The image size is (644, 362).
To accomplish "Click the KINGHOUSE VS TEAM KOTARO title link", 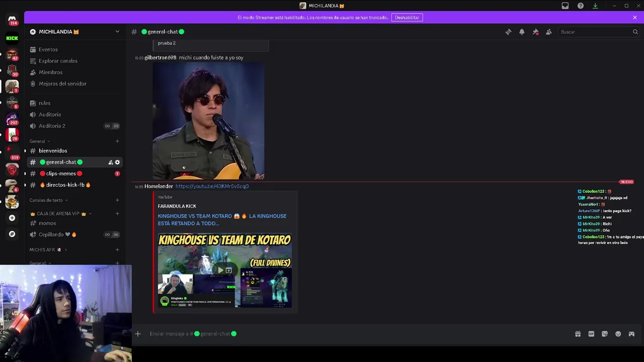I will point(222,220).
